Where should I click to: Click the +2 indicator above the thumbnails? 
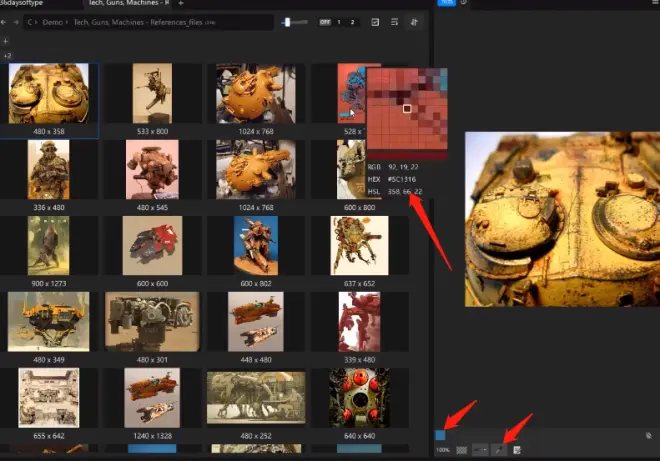pos(7,56)
